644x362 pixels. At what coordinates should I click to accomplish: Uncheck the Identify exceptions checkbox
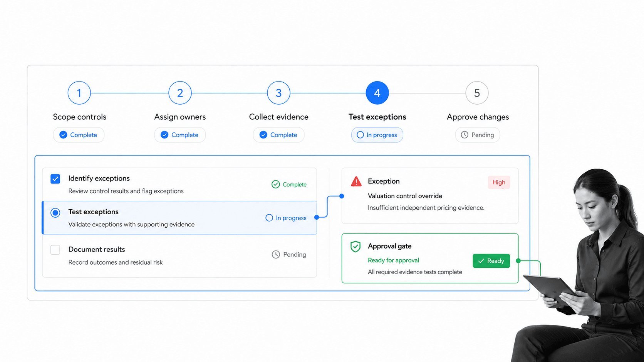tap(55, 179)
